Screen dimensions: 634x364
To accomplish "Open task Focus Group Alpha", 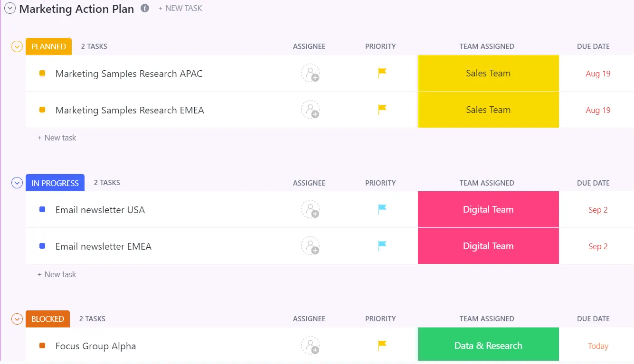I will click(x=95, y=346).
